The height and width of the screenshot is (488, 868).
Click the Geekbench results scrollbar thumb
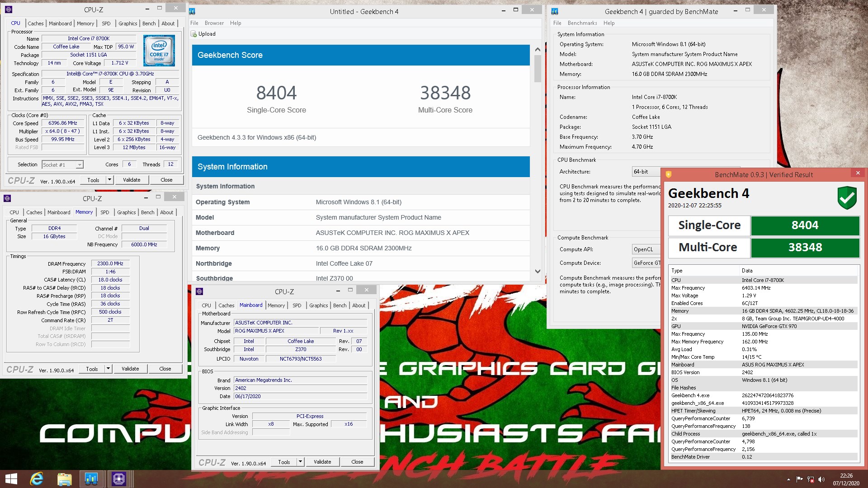tap(538, 69)
